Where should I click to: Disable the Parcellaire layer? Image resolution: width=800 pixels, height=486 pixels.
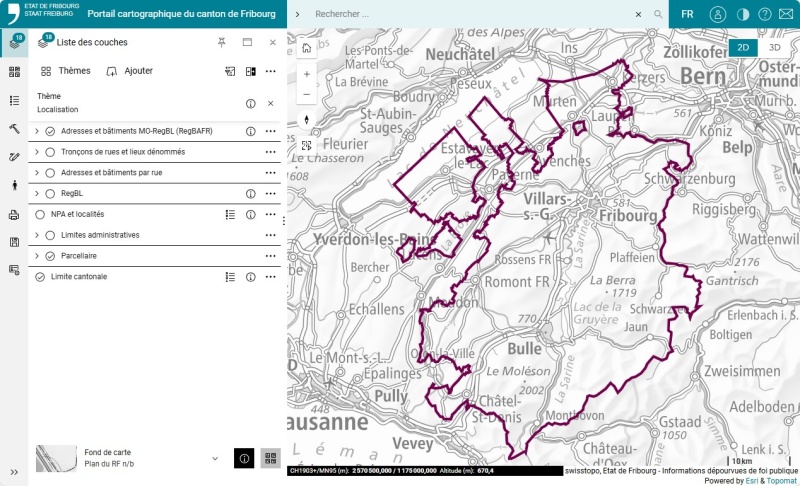pos(50,256)
